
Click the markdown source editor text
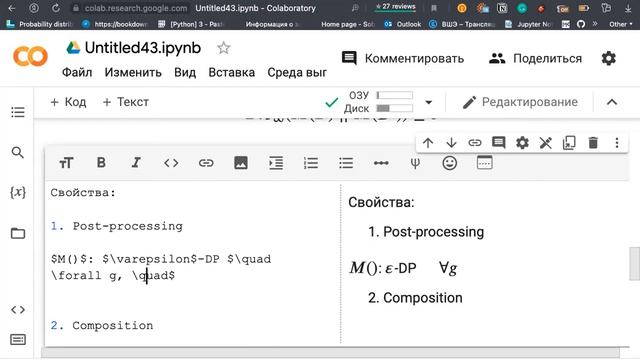point(193,263)
